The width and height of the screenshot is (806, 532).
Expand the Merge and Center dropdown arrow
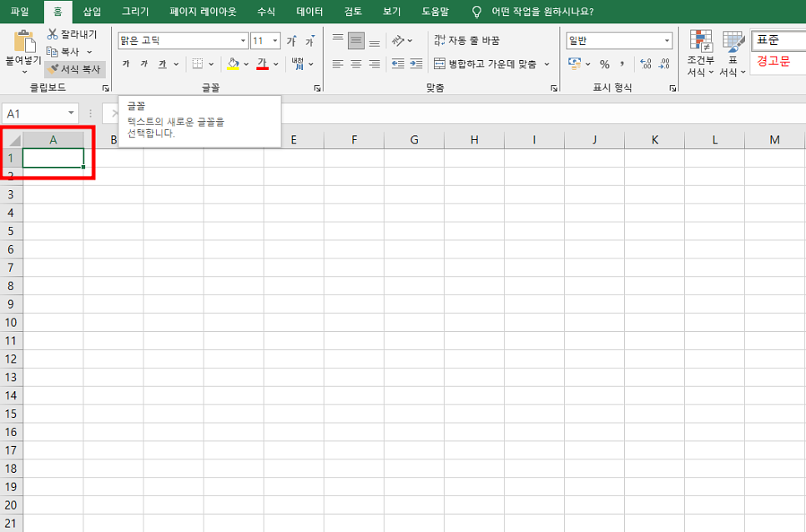tap(547, 64)
